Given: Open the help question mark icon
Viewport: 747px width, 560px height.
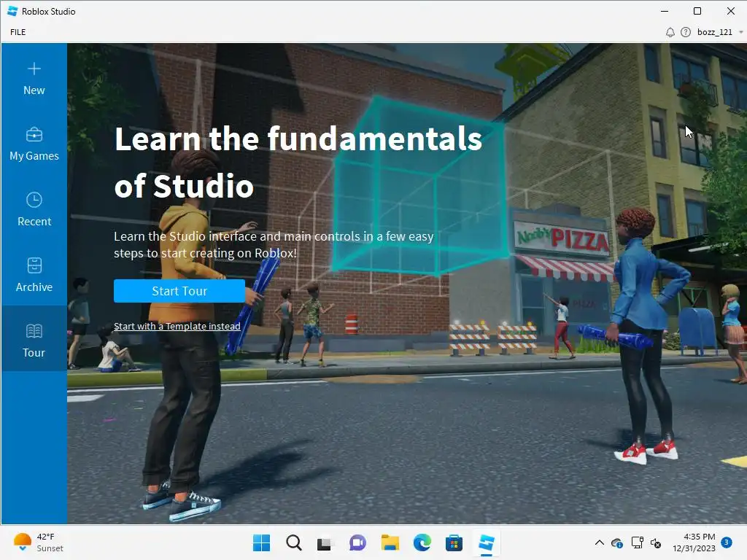Looking at the screenshot, I should click(686, 32).
